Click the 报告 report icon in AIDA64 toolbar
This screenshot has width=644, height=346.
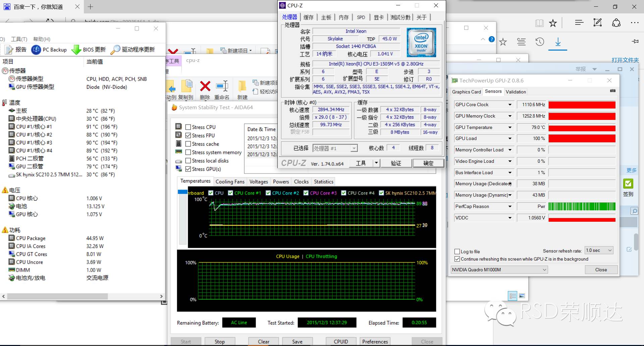point(9,50)
